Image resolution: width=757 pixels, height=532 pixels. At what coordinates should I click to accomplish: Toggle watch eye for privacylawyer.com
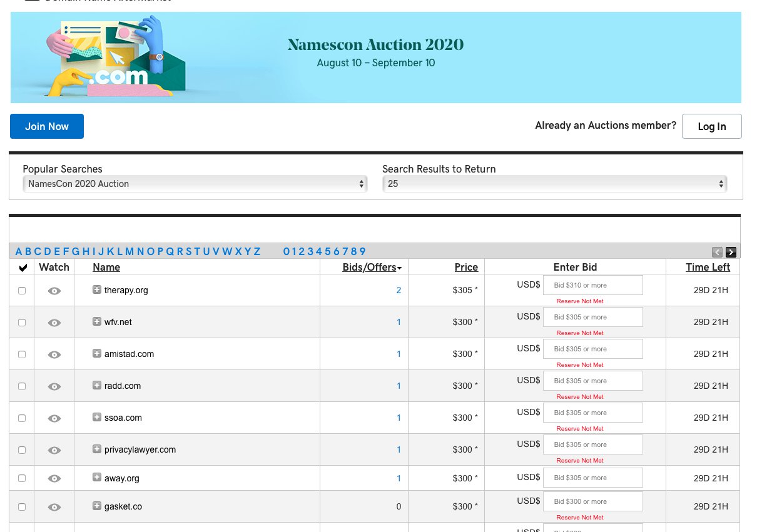[54, 450]
